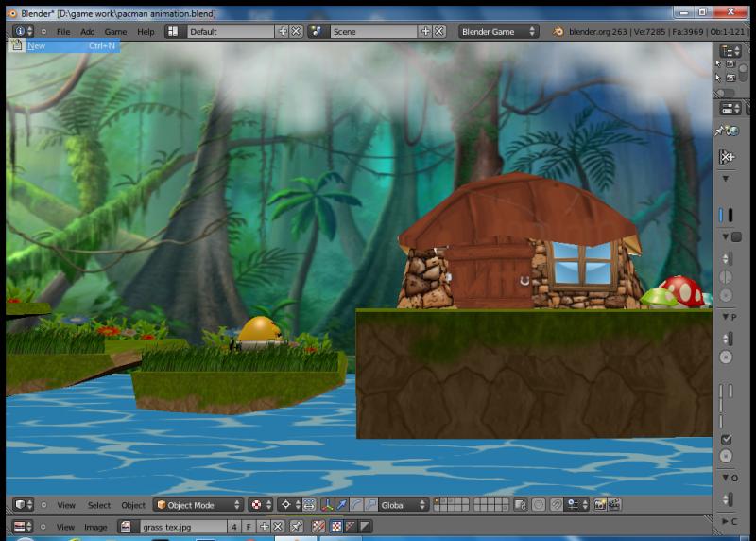The image size is (756, 541).
Task: Click the screen layout browse icon
Action: pos(173,31)
